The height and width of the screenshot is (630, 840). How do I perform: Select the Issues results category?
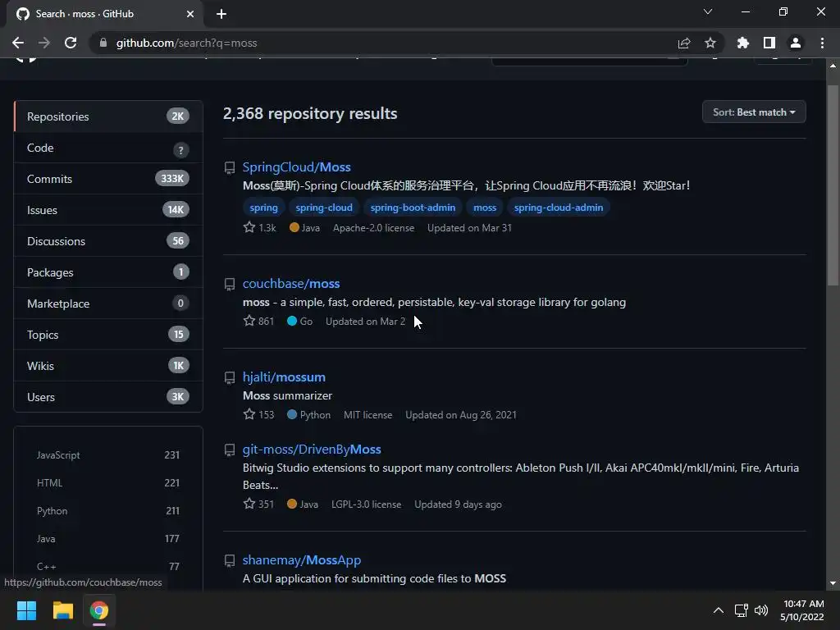tap(108, 210)
